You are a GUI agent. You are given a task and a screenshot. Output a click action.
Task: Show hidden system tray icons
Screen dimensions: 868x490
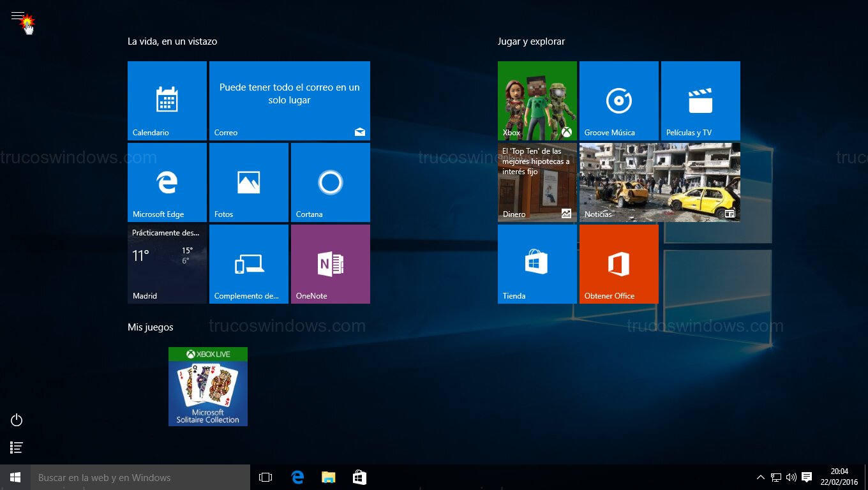click(x=760, y=477)
